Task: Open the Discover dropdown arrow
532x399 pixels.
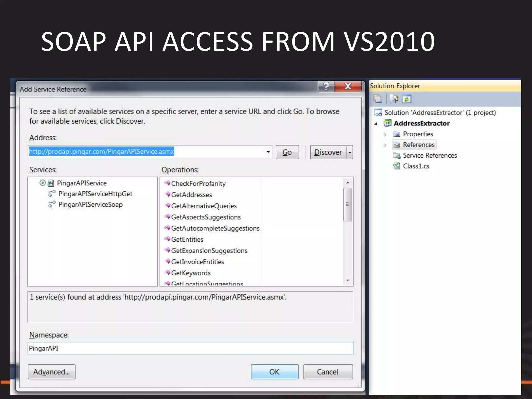Action: (x=350, y=152)
